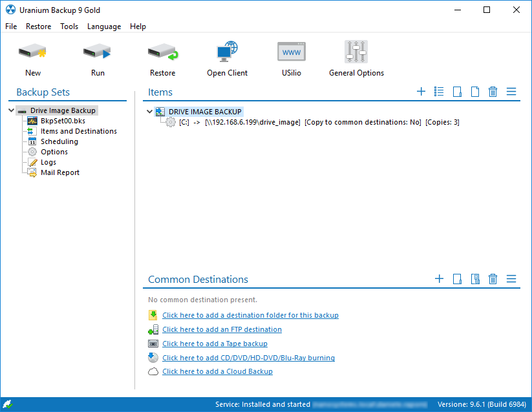The width and height of the screenshot is (532, 412).
Task: Open Items and Destinations tree entry
Action: [79, 131]
